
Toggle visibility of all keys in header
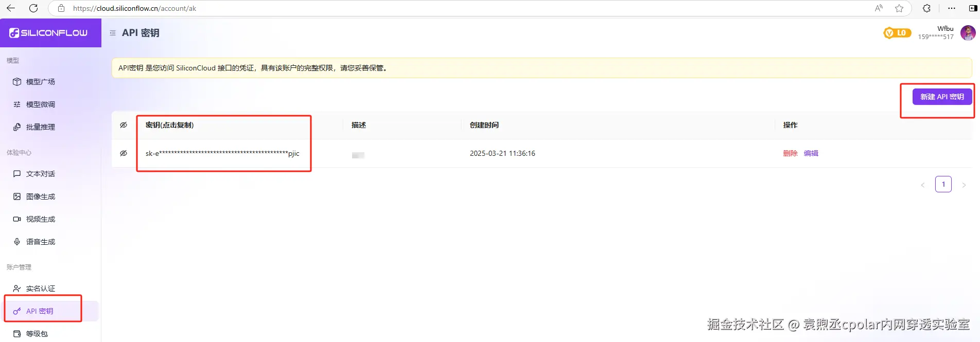124,125
